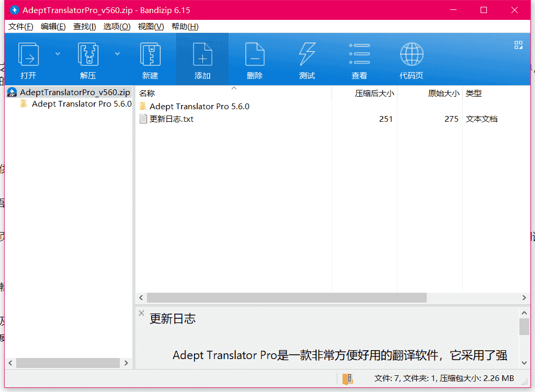Expand the Open (打开) dropdown arrow
This screenshot has width=535, height=392.
tap(58, 54)
